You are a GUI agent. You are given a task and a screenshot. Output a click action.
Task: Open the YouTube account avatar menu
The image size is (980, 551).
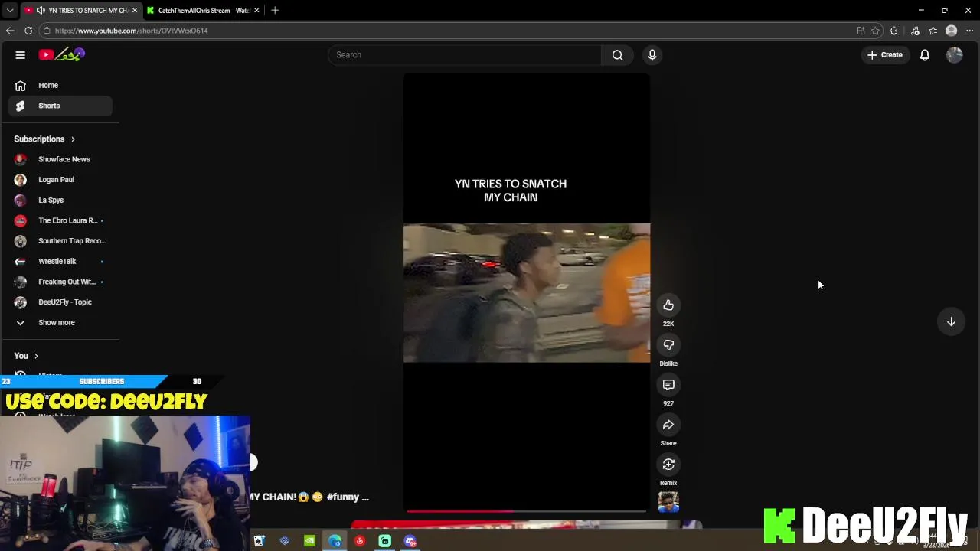[954, 54]
